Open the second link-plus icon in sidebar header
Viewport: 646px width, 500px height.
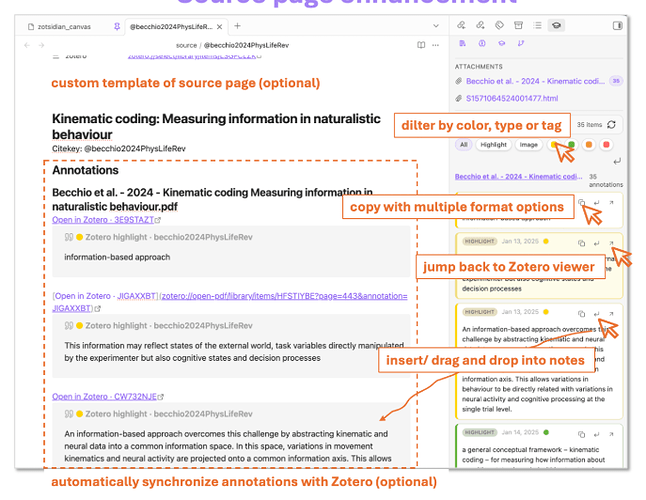click(x=480, y=26)
